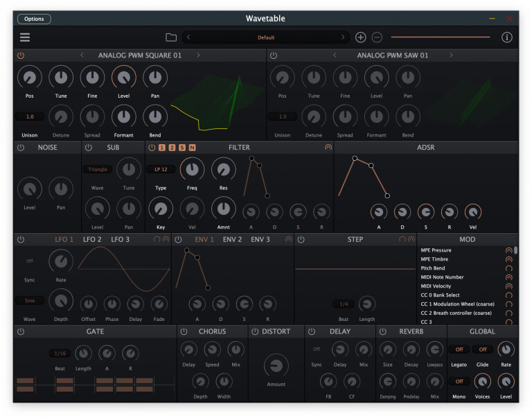Click the Options button

[x=34, y=19]
